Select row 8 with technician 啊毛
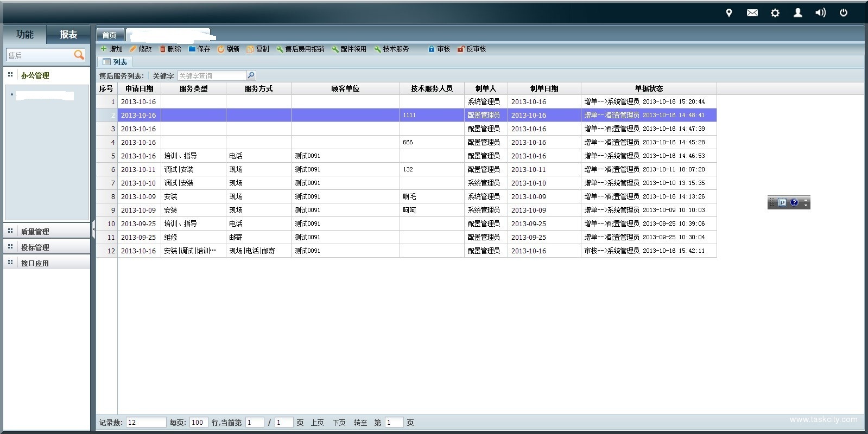This screenshot has height=434, width=868. [407, 196]
